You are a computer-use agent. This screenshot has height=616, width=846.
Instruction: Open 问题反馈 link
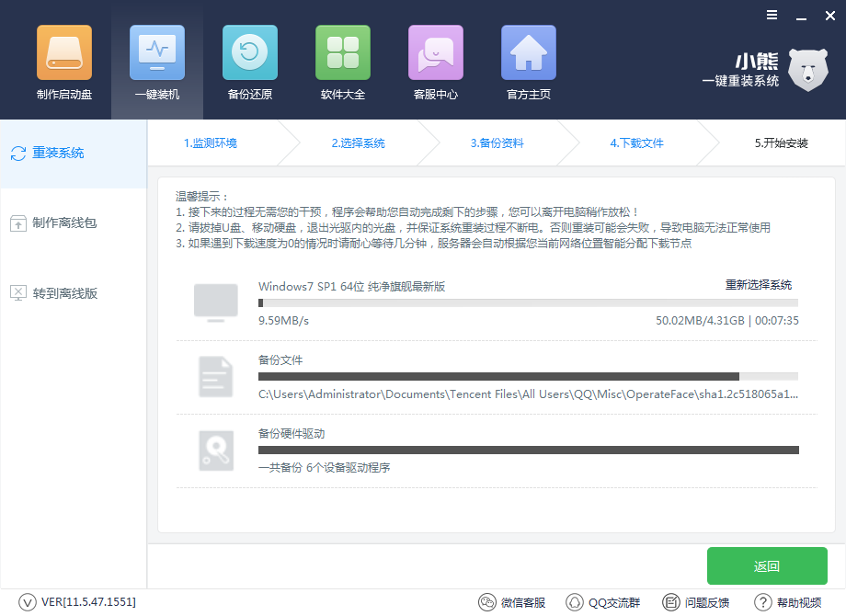click(707, 602)
